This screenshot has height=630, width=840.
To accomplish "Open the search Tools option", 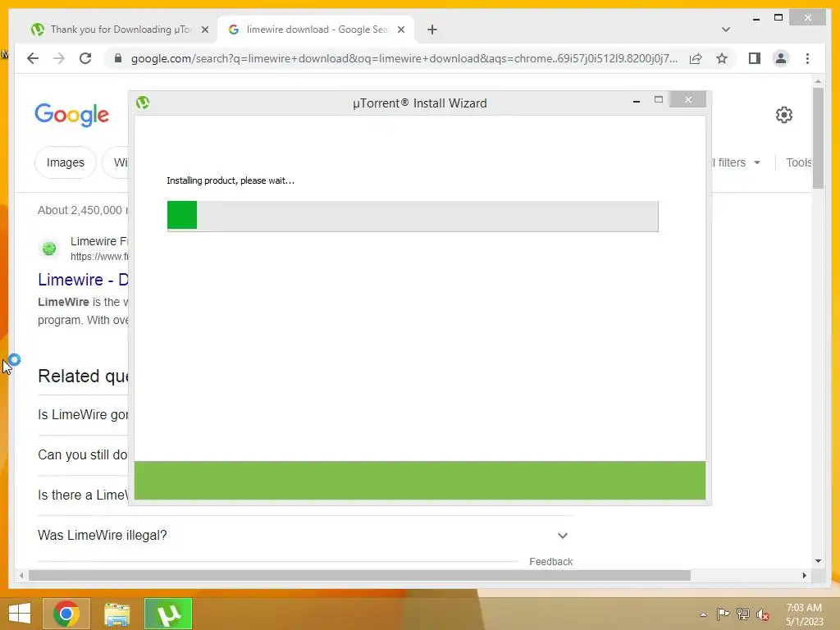I will coord(799,162).
